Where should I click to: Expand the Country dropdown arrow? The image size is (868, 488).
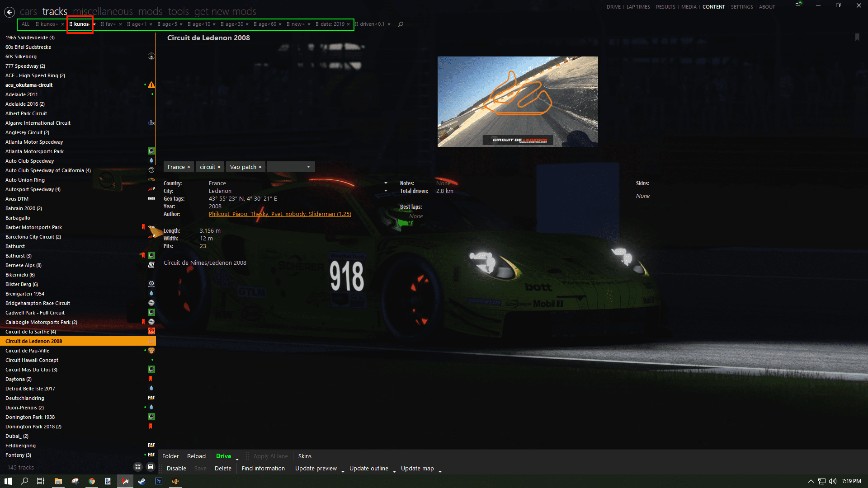click(x=386, y=183)
